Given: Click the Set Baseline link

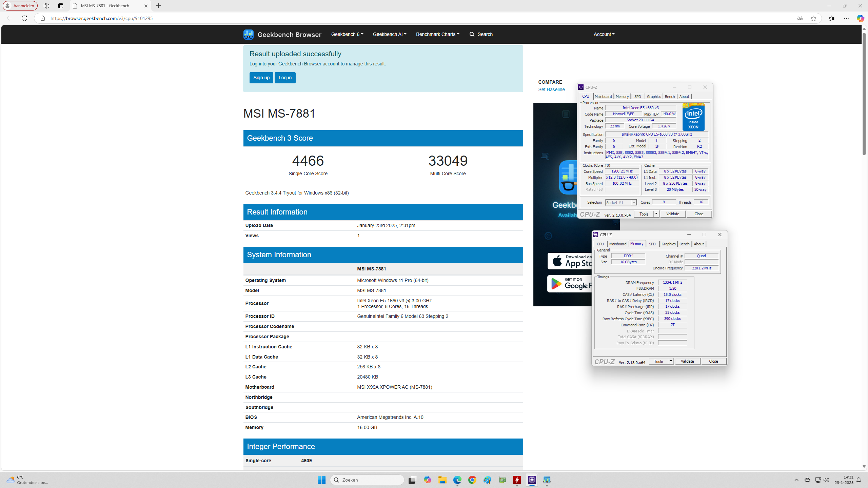Looking at the screenshot, I should (x=551, y=89).
